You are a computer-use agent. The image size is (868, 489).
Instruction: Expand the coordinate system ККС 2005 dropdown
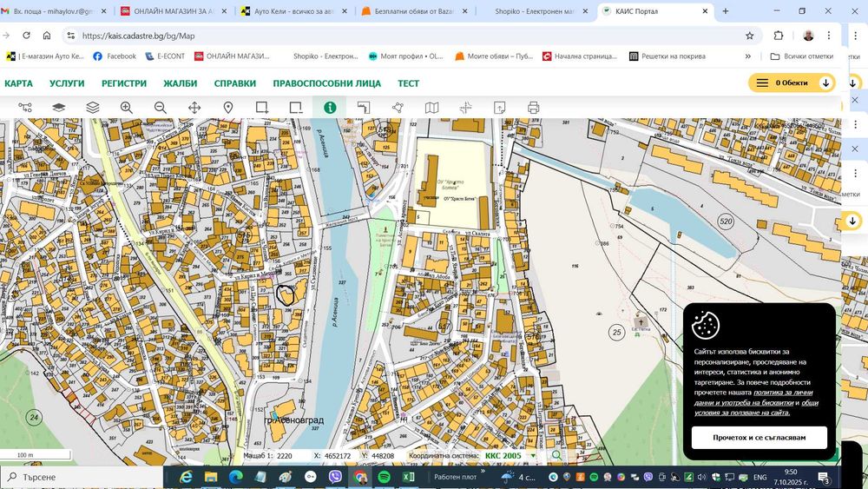click(x=533, y=455)
